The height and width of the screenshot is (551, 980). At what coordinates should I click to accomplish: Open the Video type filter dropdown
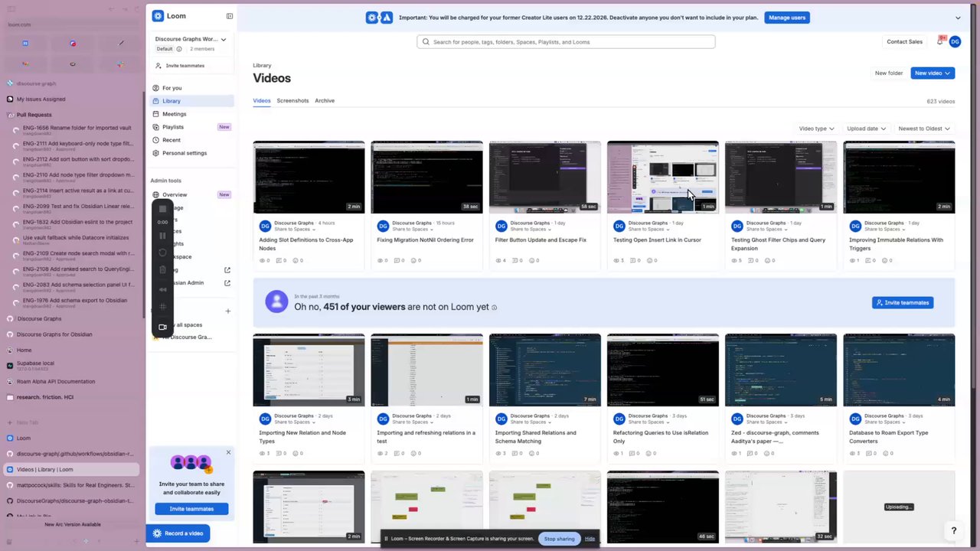tap(816, 129)
